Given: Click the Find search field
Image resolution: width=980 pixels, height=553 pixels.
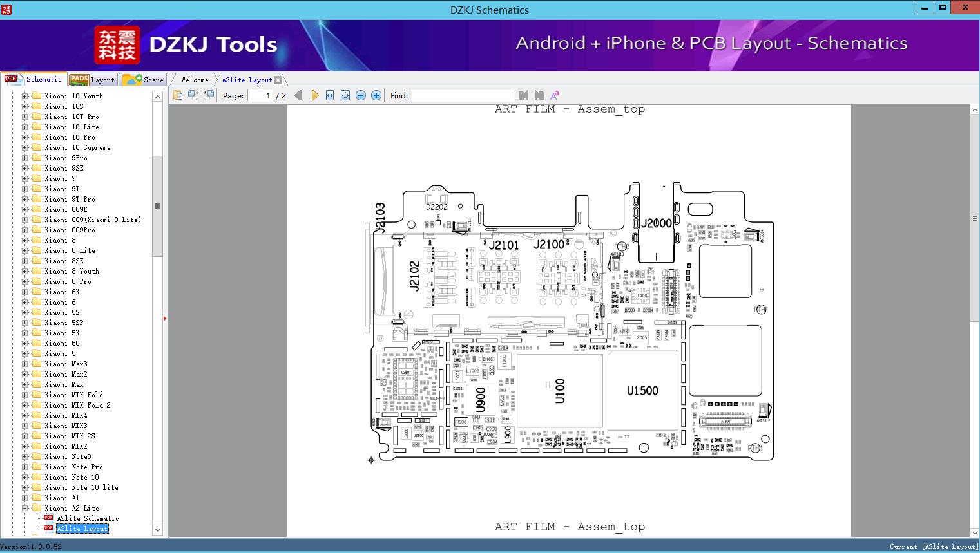Looking at the screenshot, I should [x=463, y=95].
